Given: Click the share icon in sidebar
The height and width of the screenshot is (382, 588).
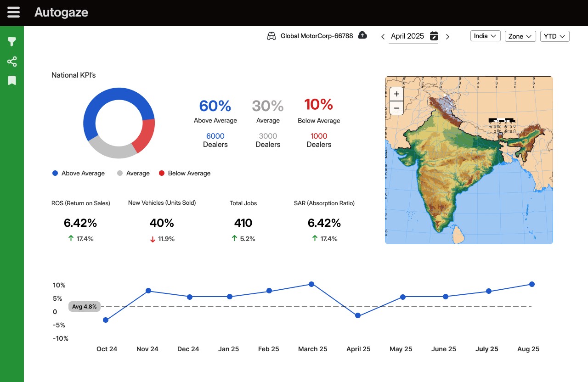Looking at the screenshot, I should point(12,62).
